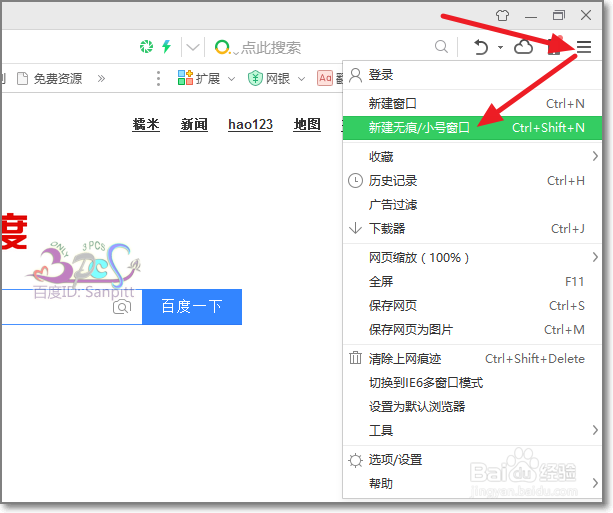613x513 pixels.
Task: Expand the 网页缩放 submenu arrow
Action: tap(595, 257)
